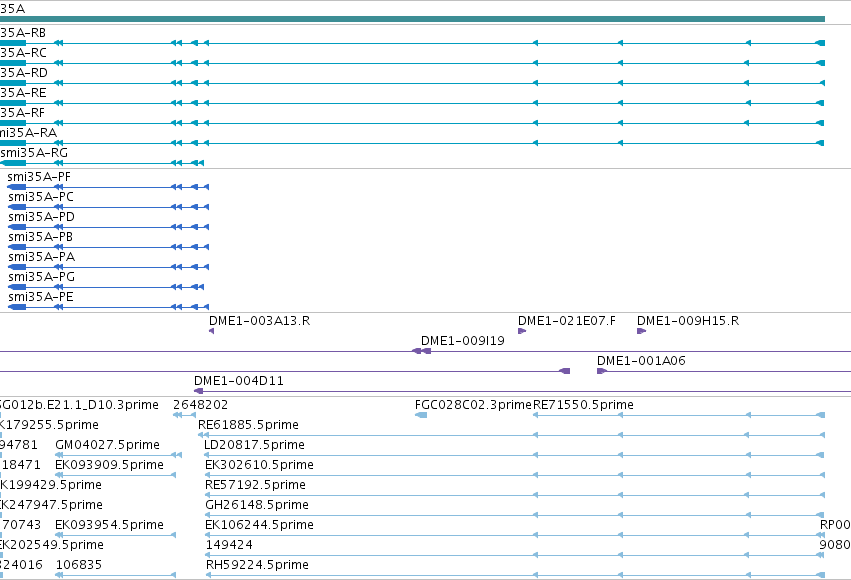Click the EK302610.5prime EST label

[259, 465]
